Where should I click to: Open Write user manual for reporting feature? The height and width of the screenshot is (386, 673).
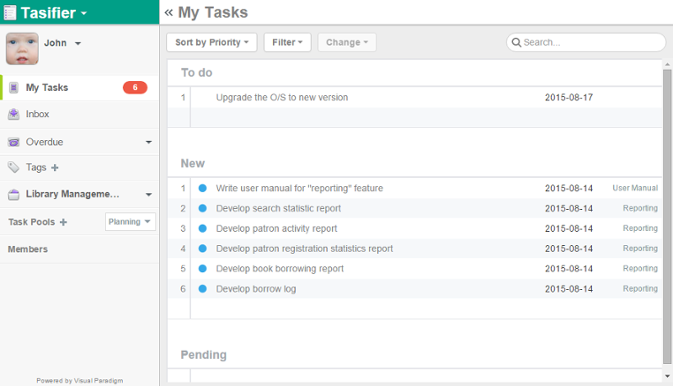299,188
